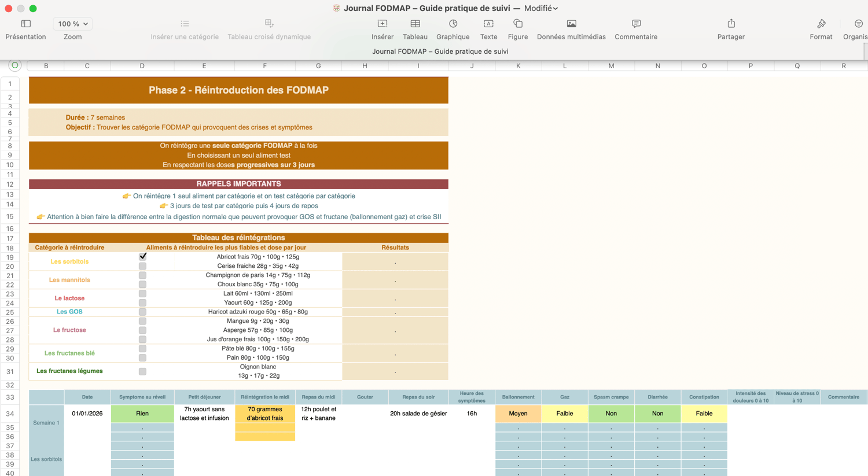868x476 pixels.
Task: Open the Zoom 100 % dropdown
Action: pos(73,24)
